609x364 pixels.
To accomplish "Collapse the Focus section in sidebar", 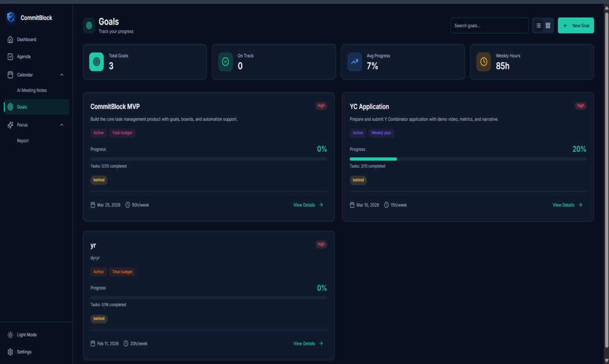I will pyautogui.click(x=61, y=125).
